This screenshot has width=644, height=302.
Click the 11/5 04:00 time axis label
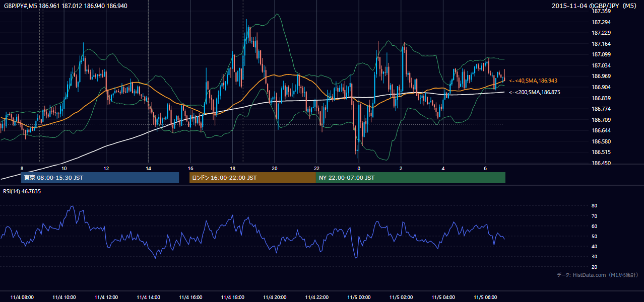[x=443, y=297]
